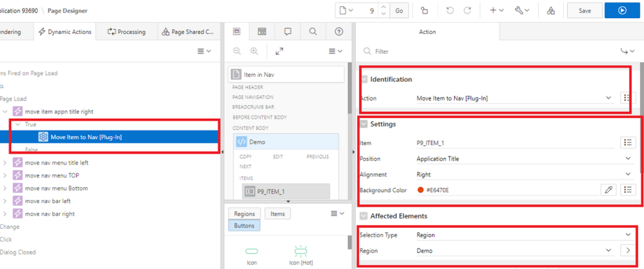
Task: Switch to the Dynamic Actions tab
Action: click(65, 31)
